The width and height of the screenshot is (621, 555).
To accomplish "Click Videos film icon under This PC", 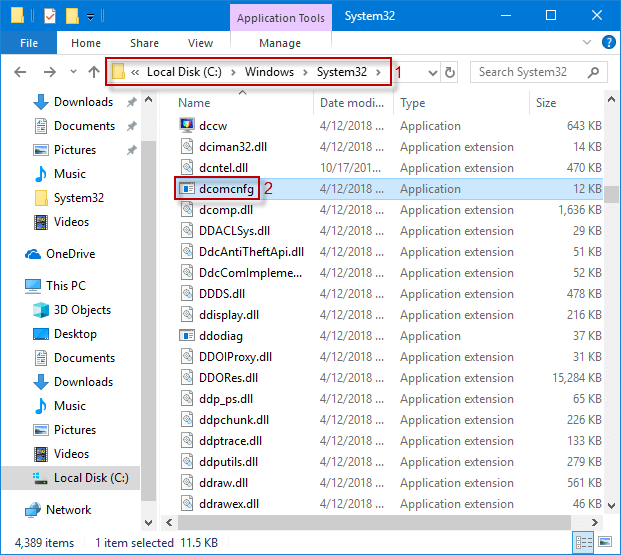I will coord(41,454).
